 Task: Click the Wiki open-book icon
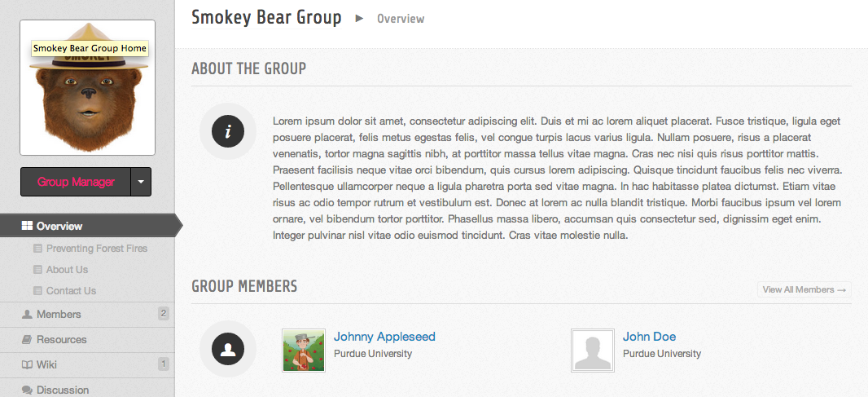click(x=27, y=364)
